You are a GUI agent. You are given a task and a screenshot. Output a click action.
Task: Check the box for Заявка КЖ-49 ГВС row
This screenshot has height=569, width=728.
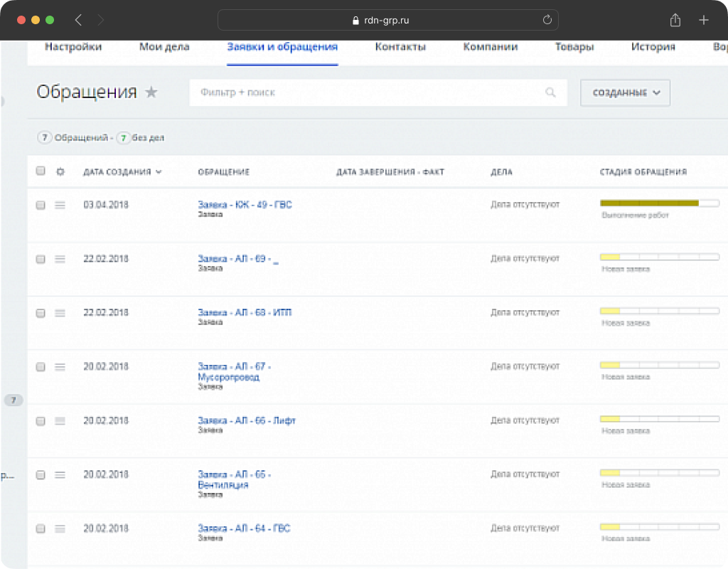(41, 205)
